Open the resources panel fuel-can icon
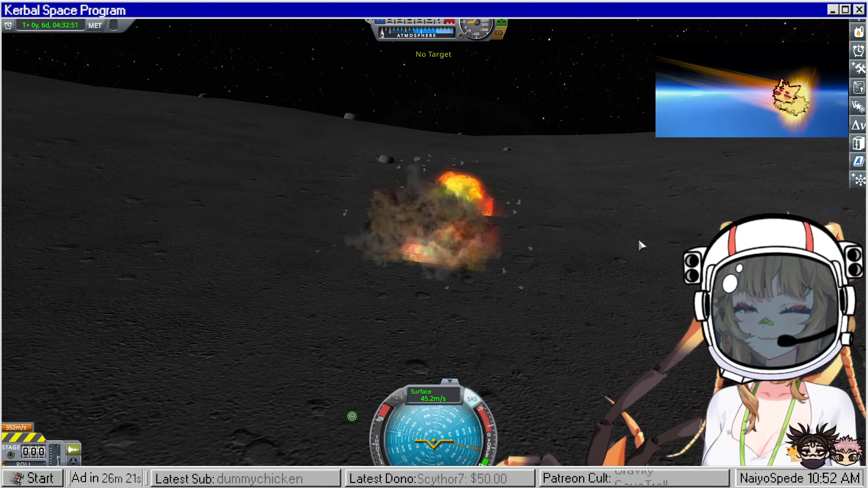The height and width of the screenshot is (488, 868). (859, 32)
